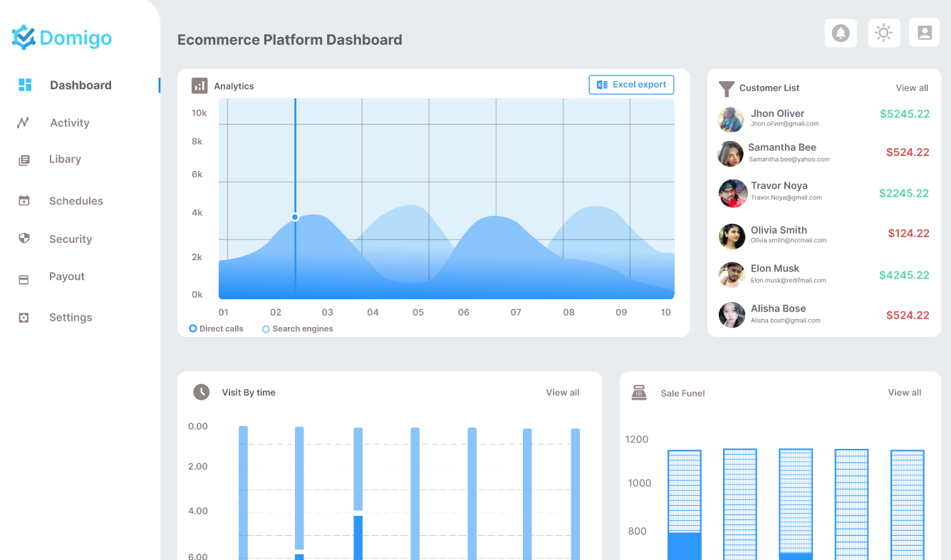Image resolution: width=951 pixels, height=560 pixels.
Task: Click the Settings gear icon in sidebar
Action: point(24,318)
